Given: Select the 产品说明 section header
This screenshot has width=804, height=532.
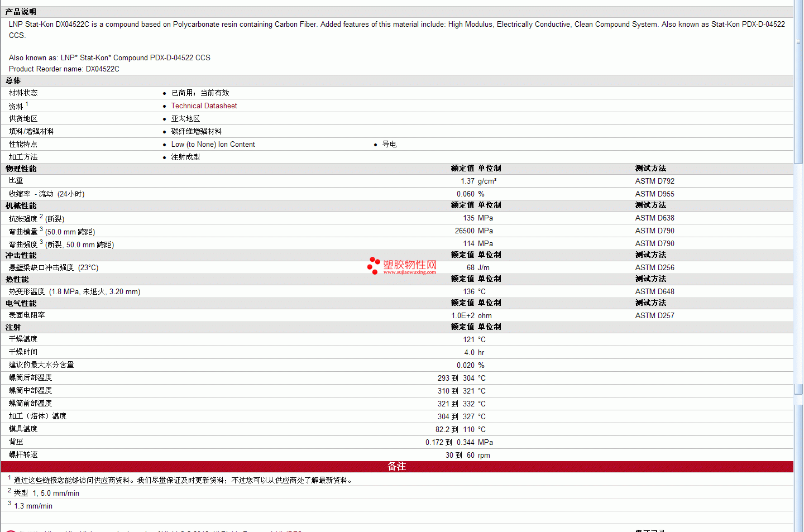Looking at the screenshot, I should (21, 12).
